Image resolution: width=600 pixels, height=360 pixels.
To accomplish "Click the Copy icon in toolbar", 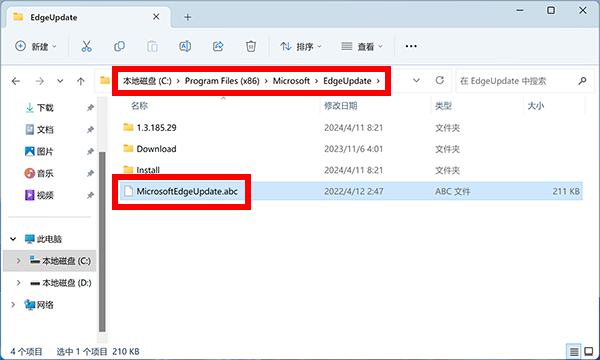I will click(119, 46).
